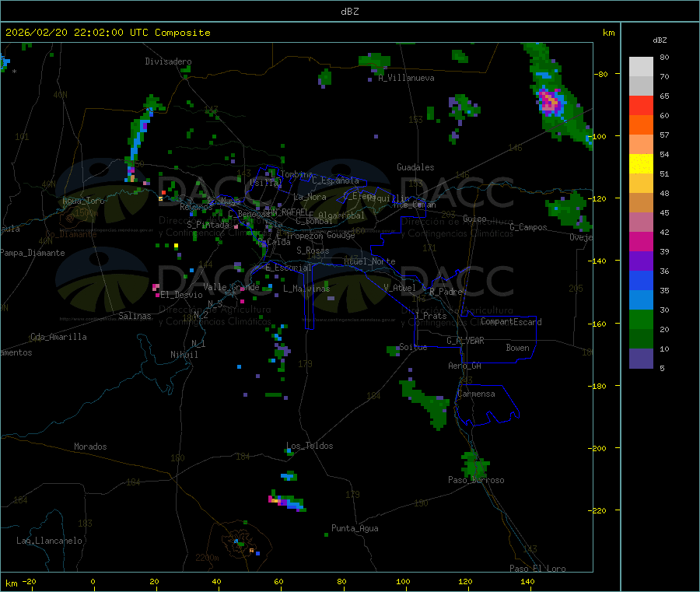Click the strong magenta storm cell in northeast
The height and width of the screenshot is (592, 700).
[550, 102]
